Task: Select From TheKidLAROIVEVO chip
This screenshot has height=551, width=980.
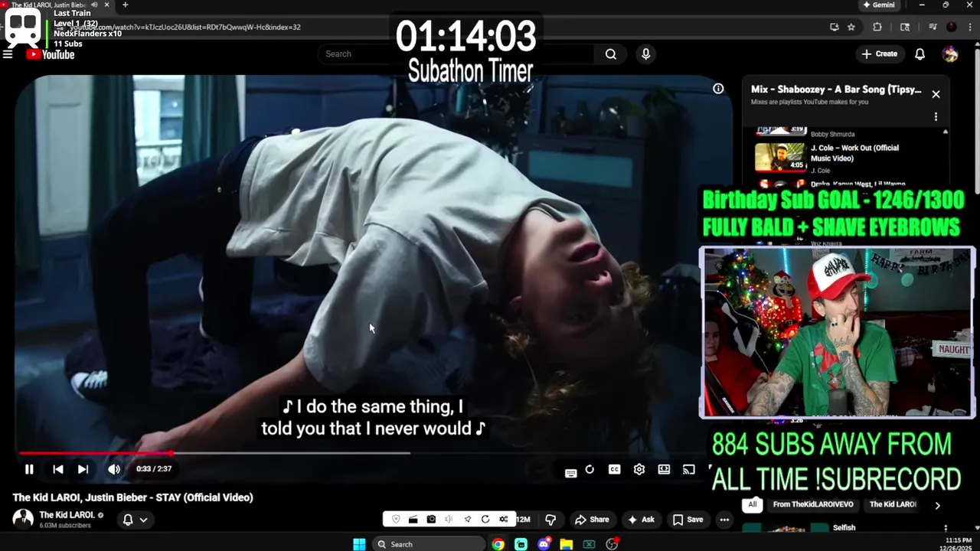Action: point(812,504)
